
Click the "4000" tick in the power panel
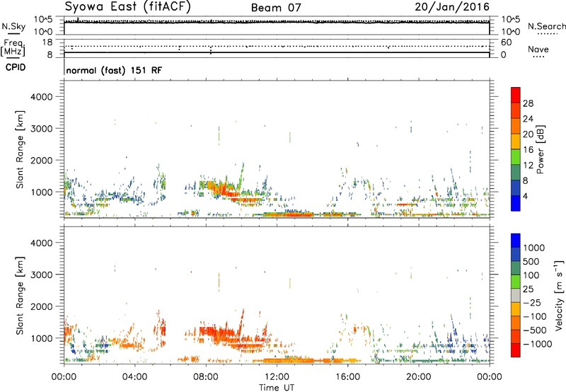pyautogui.click(x=42, y=97)
